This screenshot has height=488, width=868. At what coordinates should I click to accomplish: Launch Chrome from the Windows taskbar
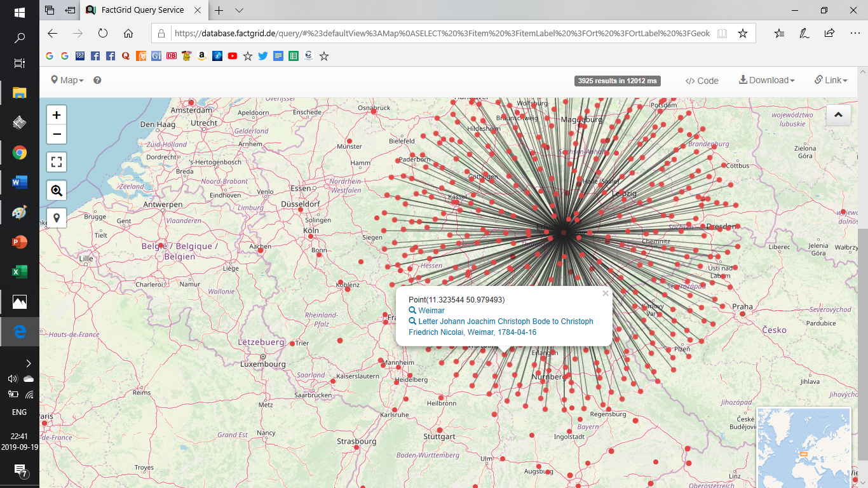coord(19,152)
